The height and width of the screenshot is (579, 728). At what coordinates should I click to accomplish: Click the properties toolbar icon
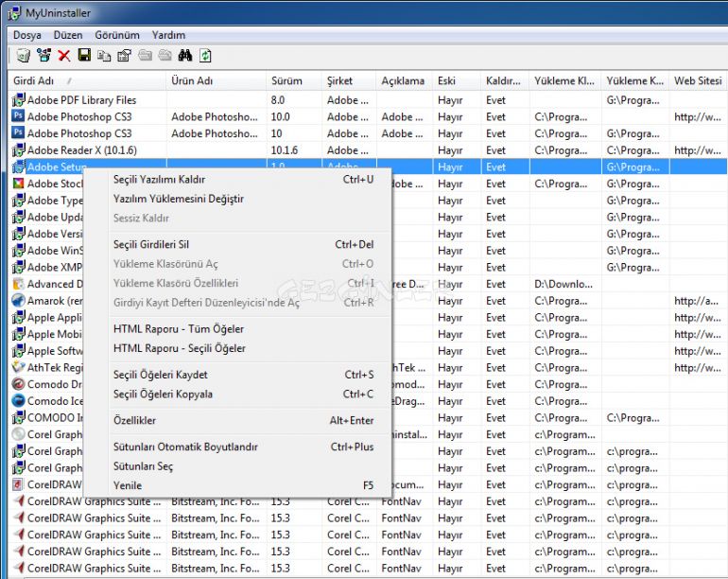pyautogui.click(x=124, y=56)
